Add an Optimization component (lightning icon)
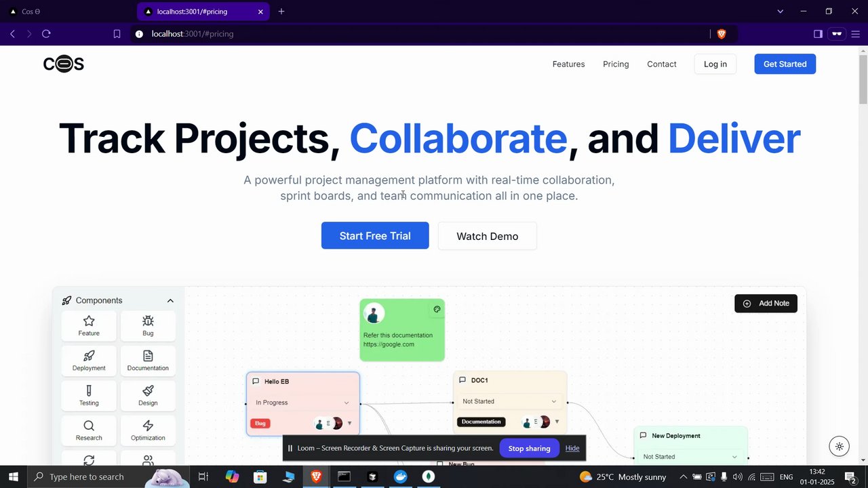Image resolution: width=868 pixels, height=488 pixels. [148, 430]
